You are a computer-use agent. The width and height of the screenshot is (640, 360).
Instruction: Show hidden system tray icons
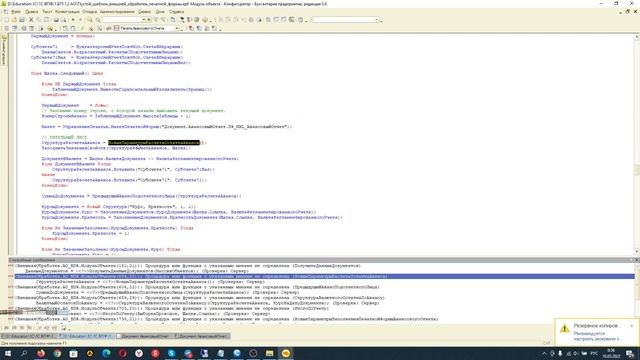point(544,353)
